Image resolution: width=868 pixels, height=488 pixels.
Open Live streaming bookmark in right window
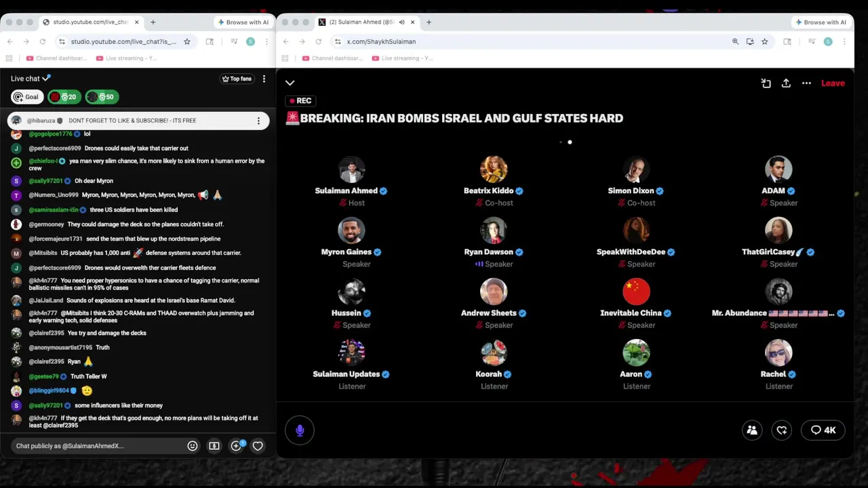(x=403, y=58)
